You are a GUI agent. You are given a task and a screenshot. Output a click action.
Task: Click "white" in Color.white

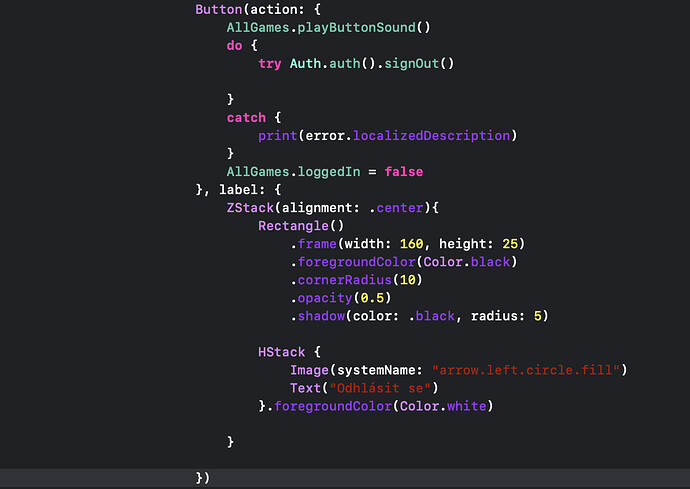point(467,407)
